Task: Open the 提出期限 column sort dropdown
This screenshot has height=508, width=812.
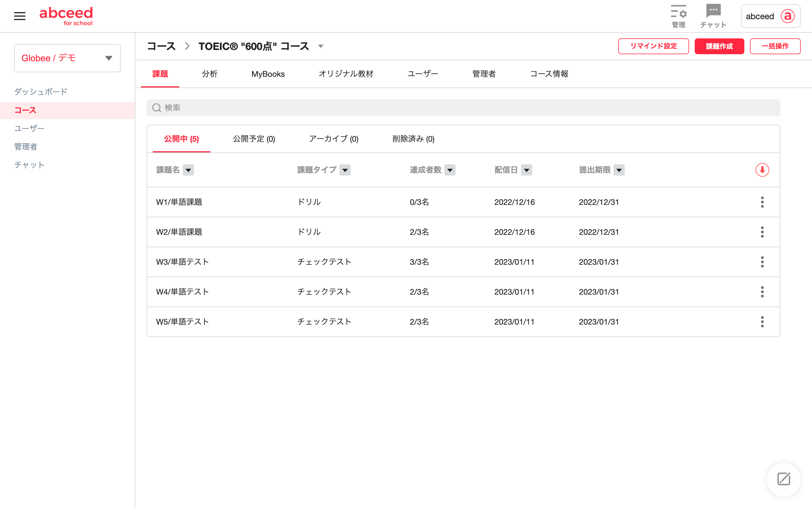Action: [619, 170]
